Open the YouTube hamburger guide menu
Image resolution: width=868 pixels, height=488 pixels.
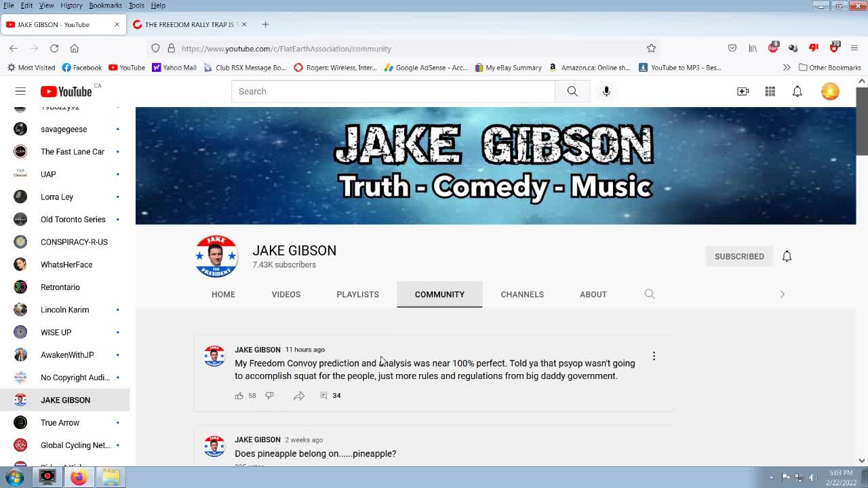click(x=20, y=91)
